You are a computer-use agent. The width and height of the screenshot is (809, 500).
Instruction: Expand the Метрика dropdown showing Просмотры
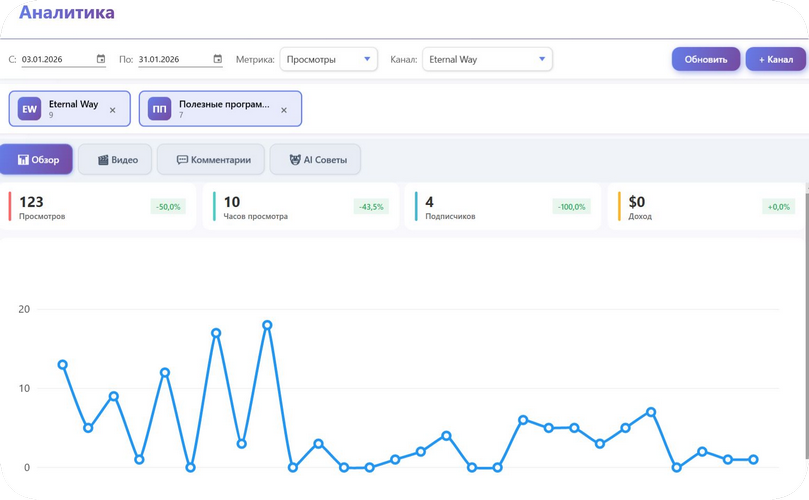click(x=328, y=59)
